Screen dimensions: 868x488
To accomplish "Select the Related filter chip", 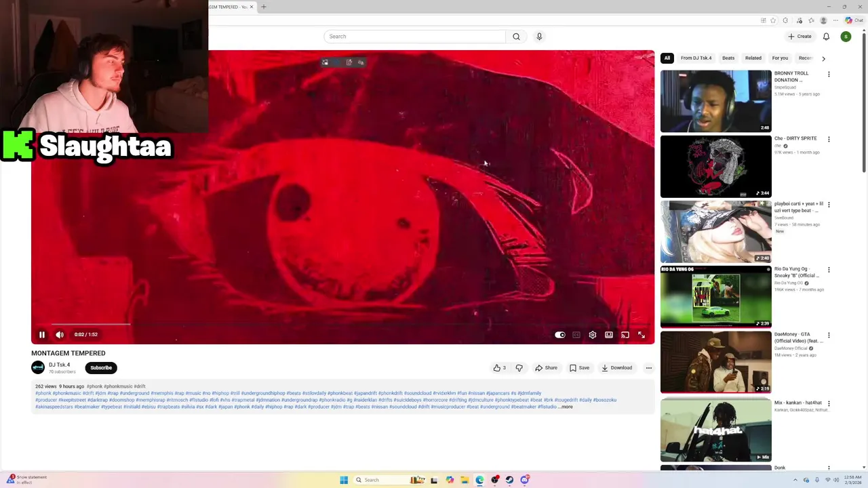I will point(753,58).
